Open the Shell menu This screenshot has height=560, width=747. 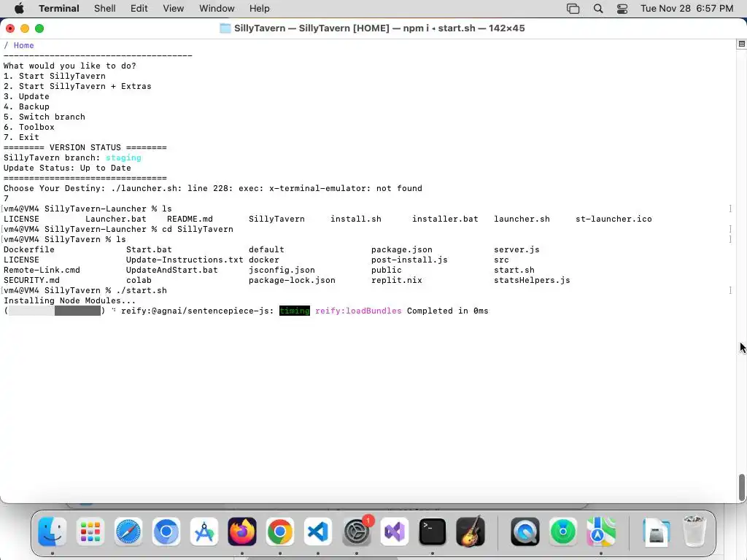click(105, 9)
